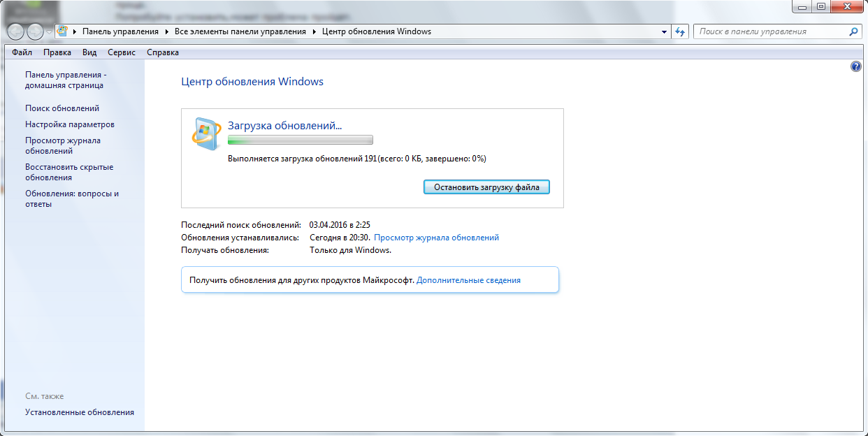Click the Control Panel icon in address bar
Viewport: 868px width, 436px height.
coord(62,31)
